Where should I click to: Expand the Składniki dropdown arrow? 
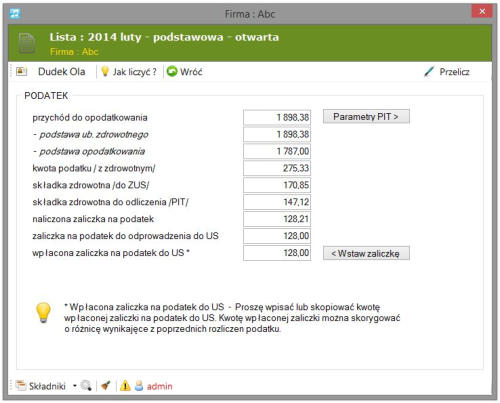75,386
